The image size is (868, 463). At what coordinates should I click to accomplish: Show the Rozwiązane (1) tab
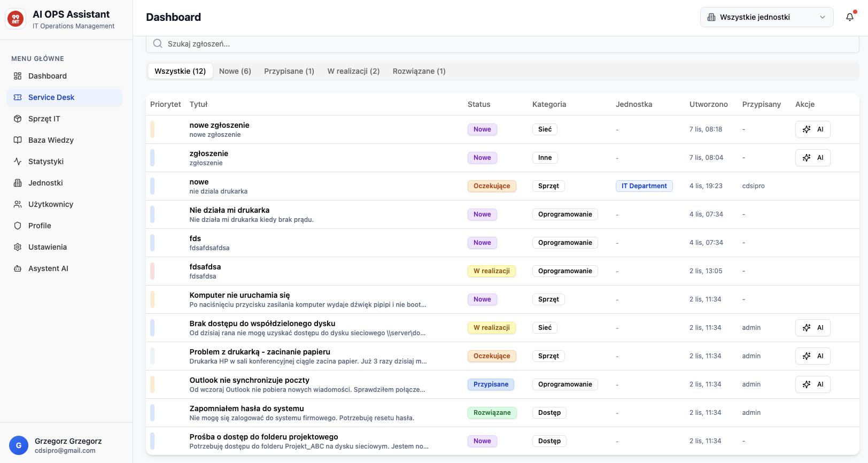tap(418, 71)
